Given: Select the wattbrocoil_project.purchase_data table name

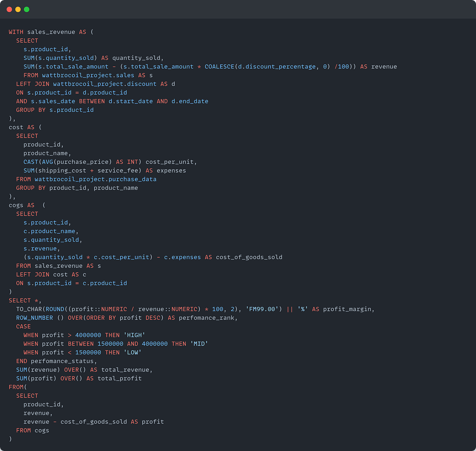Looking at the screenshot, I should click(96, 179).
